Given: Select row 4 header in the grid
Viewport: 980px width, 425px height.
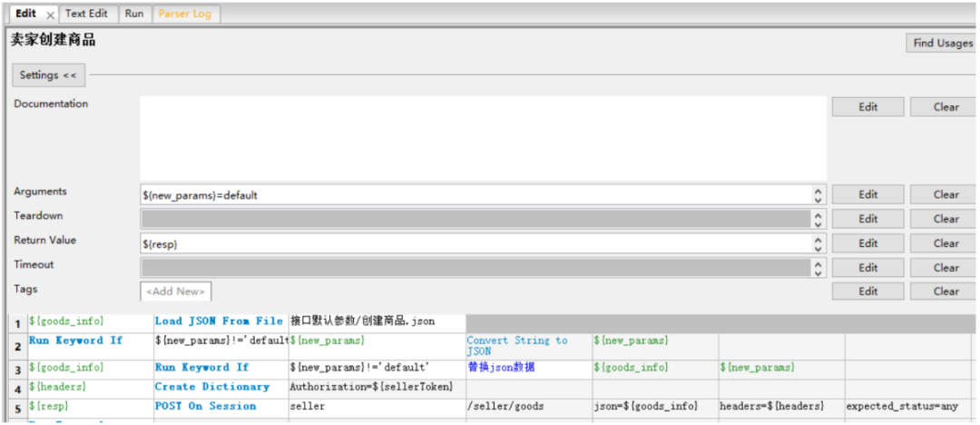Looking at the screenshot, I should tap(19, 388).
